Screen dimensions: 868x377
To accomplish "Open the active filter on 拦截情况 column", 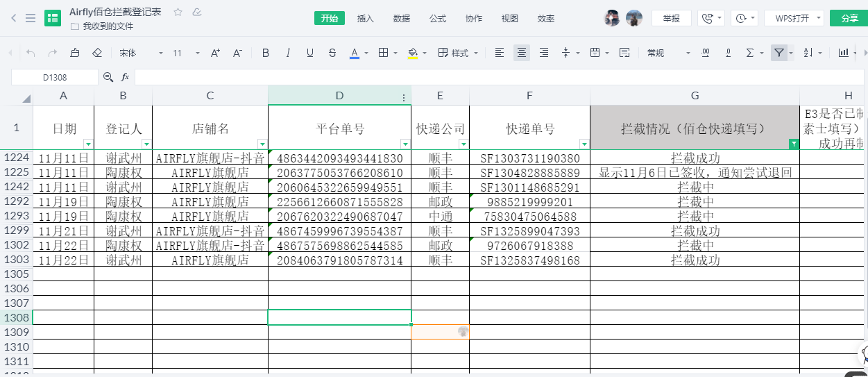I will pos(793,144).
